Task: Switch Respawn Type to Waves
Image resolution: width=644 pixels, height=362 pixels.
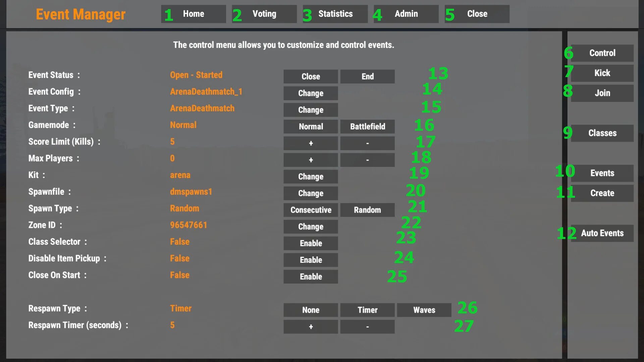Action: tap(424, 309)
